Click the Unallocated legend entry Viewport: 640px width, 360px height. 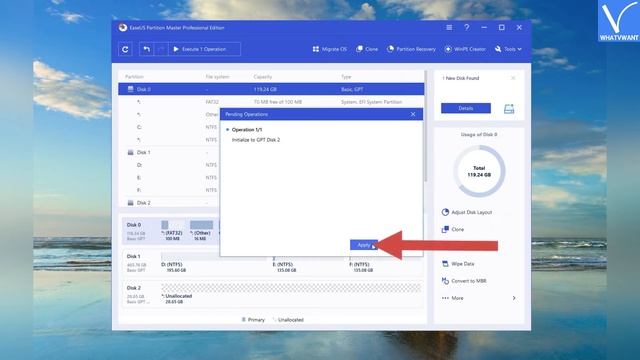pos(288,320)
